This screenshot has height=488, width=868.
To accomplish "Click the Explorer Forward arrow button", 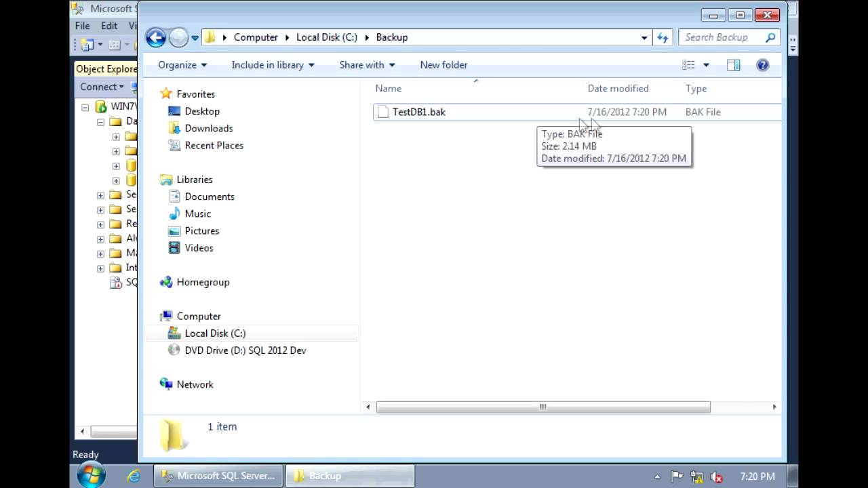I will tap(178, 37).
